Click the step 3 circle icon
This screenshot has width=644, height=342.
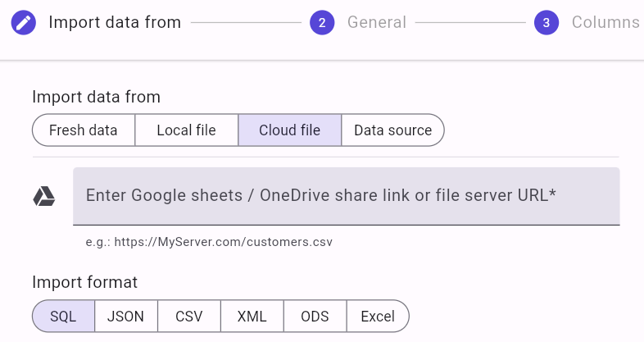(546, 23)
